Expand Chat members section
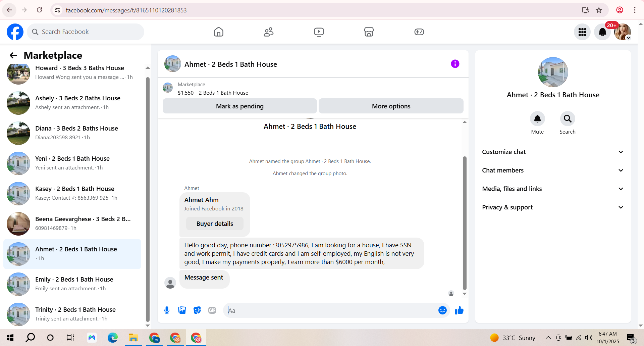This screenshot has height=346, width=644. (x=553, y=170)
